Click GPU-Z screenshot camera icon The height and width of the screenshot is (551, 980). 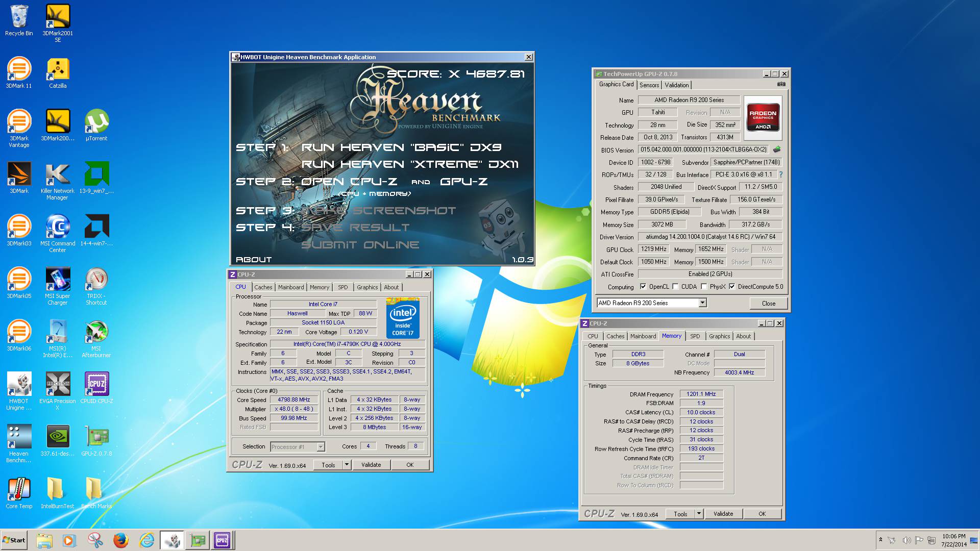coord(781,85)
